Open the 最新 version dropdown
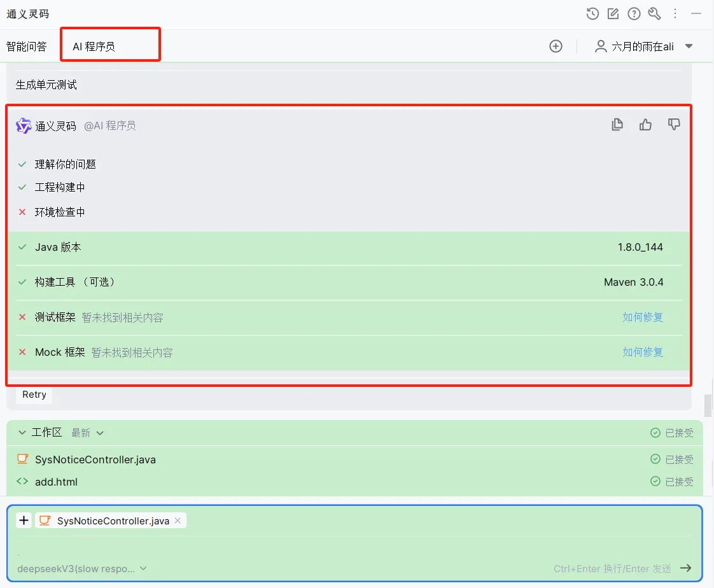This screenshot has height=588, width=714. [x=87, y=433]
